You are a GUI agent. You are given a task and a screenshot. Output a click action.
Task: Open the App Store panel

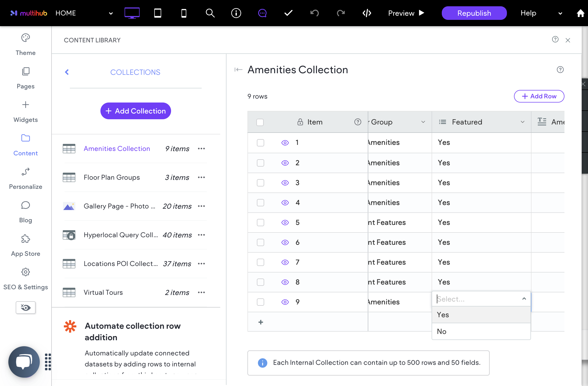(26, 246)
